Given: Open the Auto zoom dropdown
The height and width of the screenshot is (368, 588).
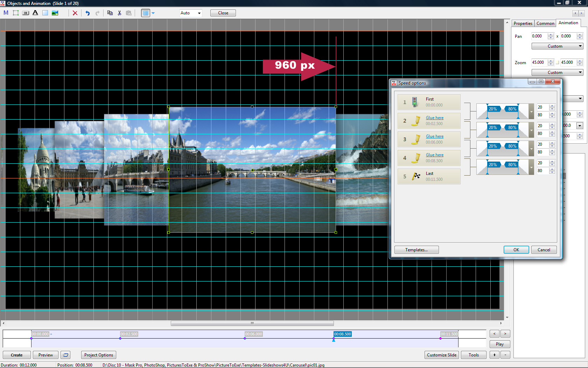Looking at the screenshot, I should pyautogui.click(x=191, y=13).
